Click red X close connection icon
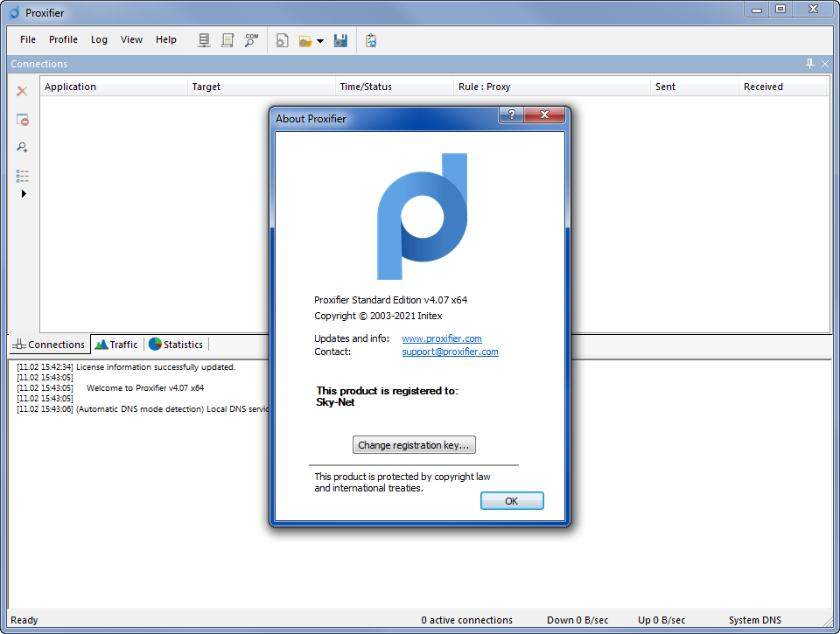This screenshot has width=840, height=634. pos(22,91)
